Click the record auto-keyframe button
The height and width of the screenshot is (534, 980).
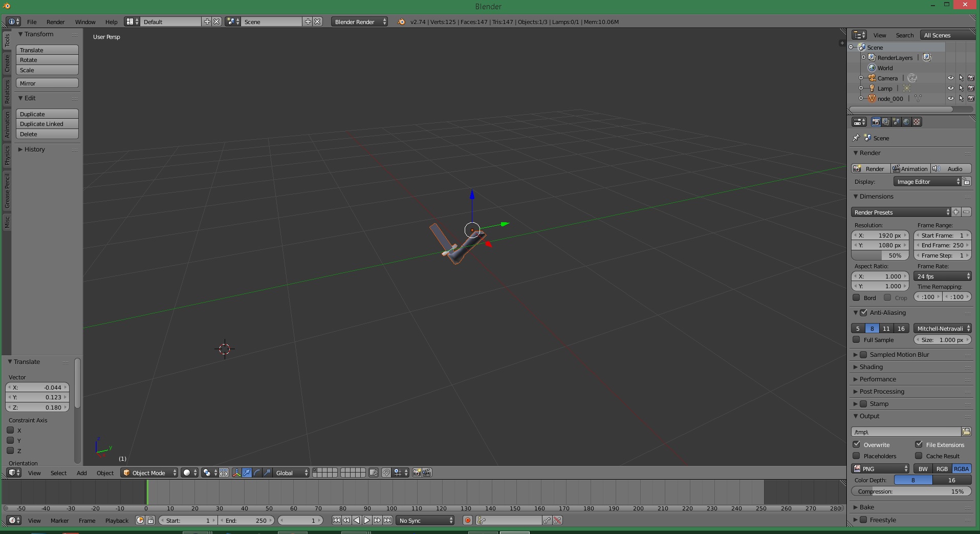coord(467,520)
